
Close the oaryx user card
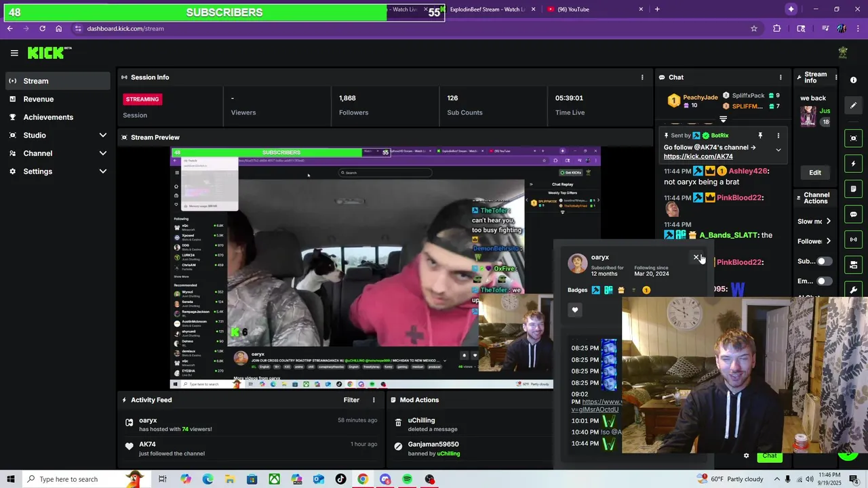pos(696,258)
